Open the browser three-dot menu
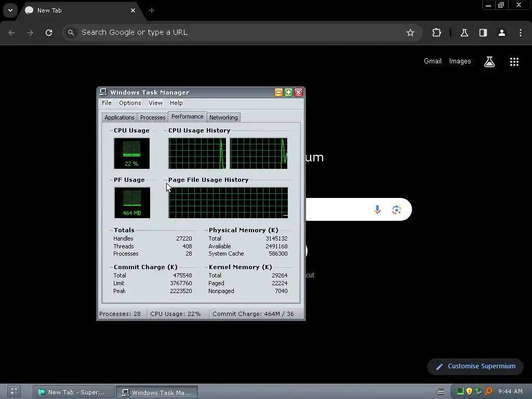The width and height of the screenshot is (532, 399). 521,33
